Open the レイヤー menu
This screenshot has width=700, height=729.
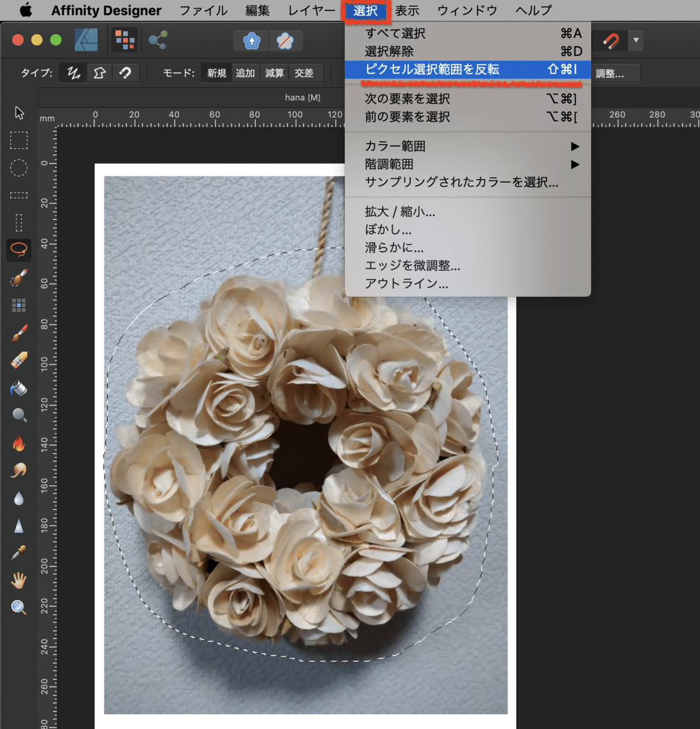(x=311, y=11)
